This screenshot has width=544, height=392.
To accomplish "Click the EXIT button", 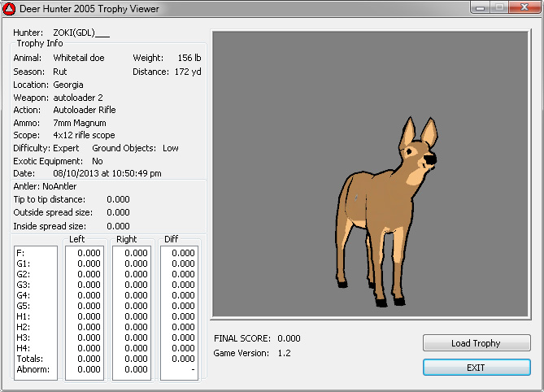I will (477, 368).
